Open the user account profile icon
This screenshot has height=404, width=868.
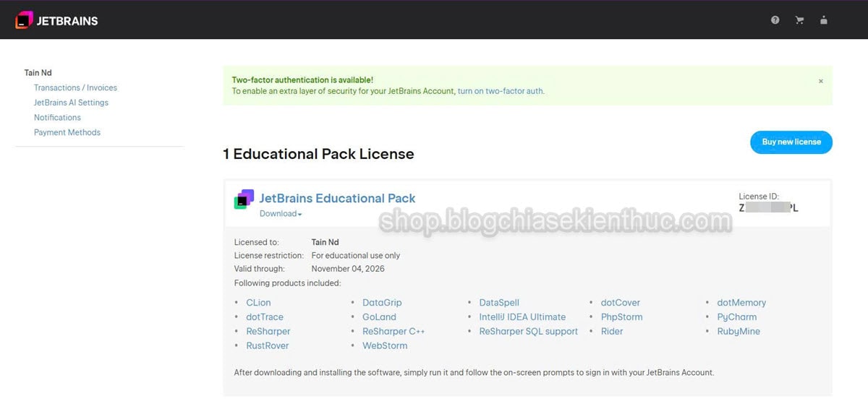coord(824,20)
